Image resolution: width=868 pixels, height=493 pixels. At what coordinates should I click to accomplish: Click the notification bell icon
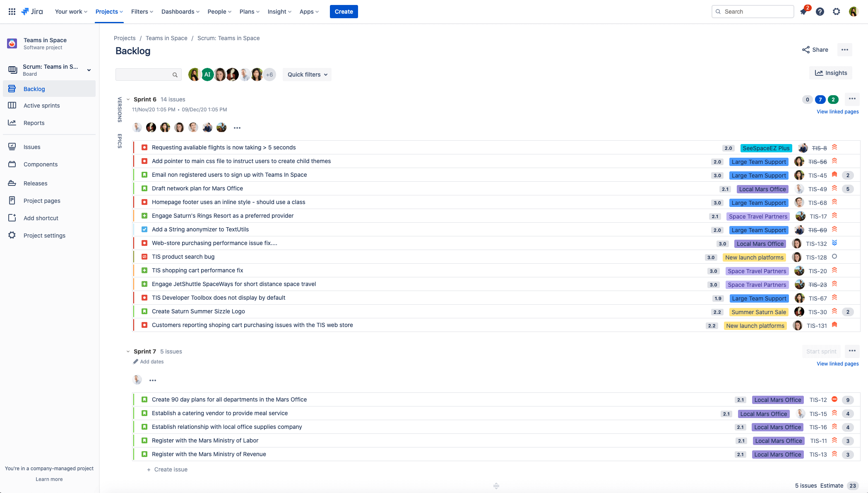tap(803, 11)
